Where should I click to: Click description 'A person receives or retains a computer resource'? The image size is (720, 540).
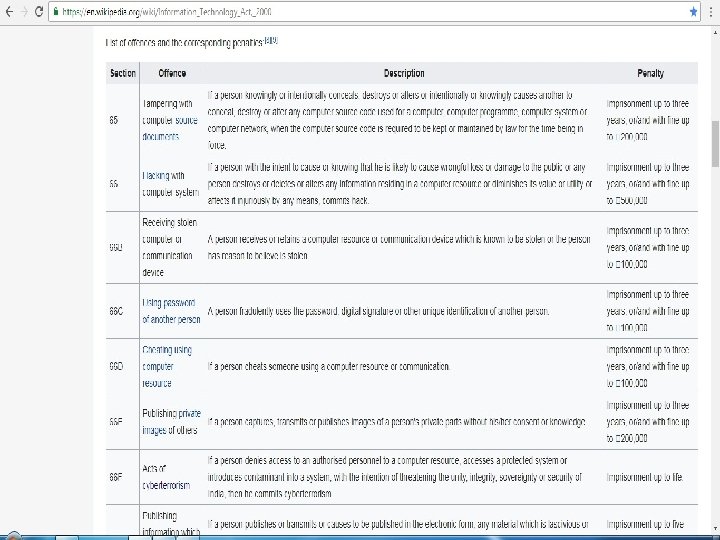[x=399, y=248]
